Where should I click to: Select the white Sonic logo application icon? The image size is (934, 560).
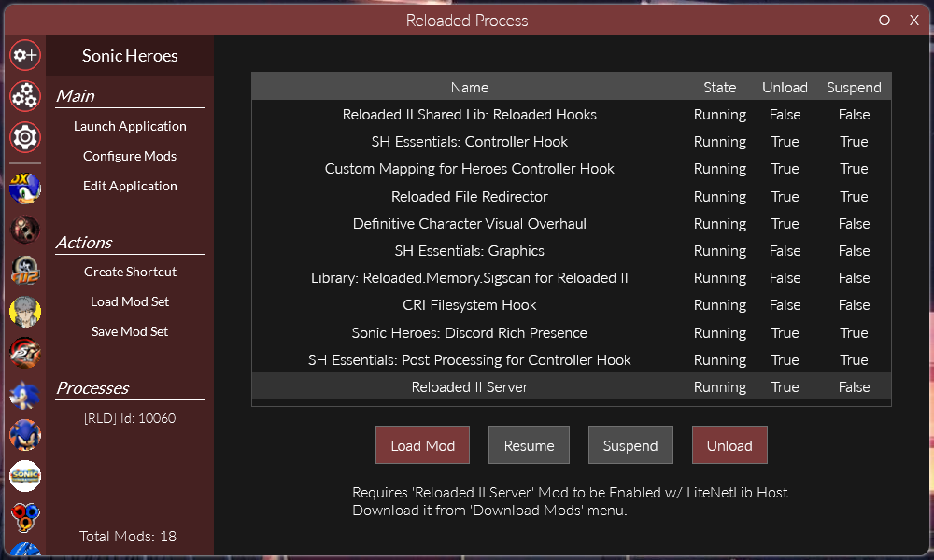click(x=25, y=476)
